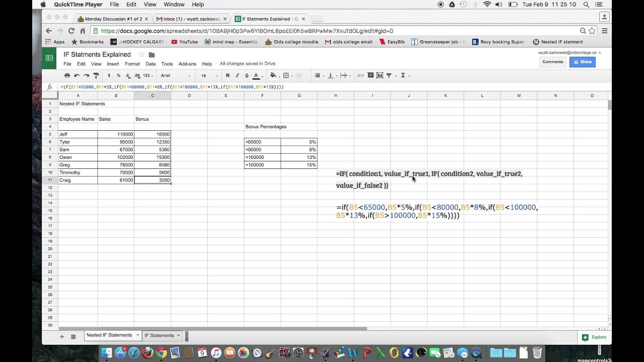Open text wrapping dropdown
The image size is (644, 362).
tap(345, 75)
